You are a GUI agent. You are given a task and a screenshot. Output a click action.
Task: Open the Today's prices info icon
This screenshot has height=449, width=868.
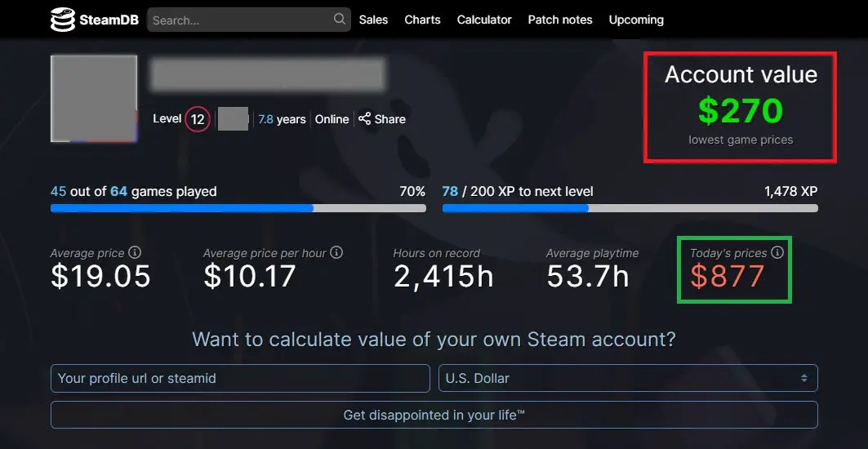click(777, 252)
